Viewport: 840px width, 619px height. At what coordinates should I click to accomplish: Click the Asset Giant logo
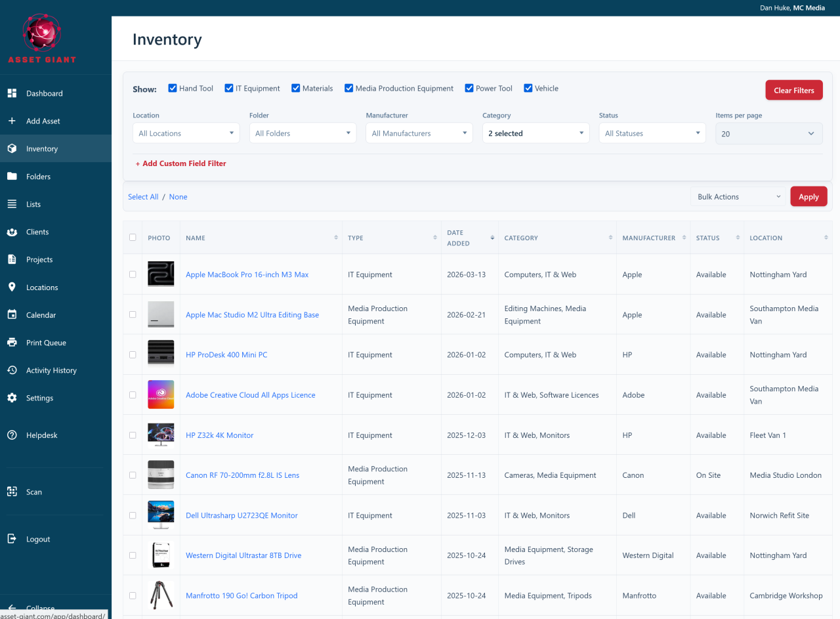point(42,38)
